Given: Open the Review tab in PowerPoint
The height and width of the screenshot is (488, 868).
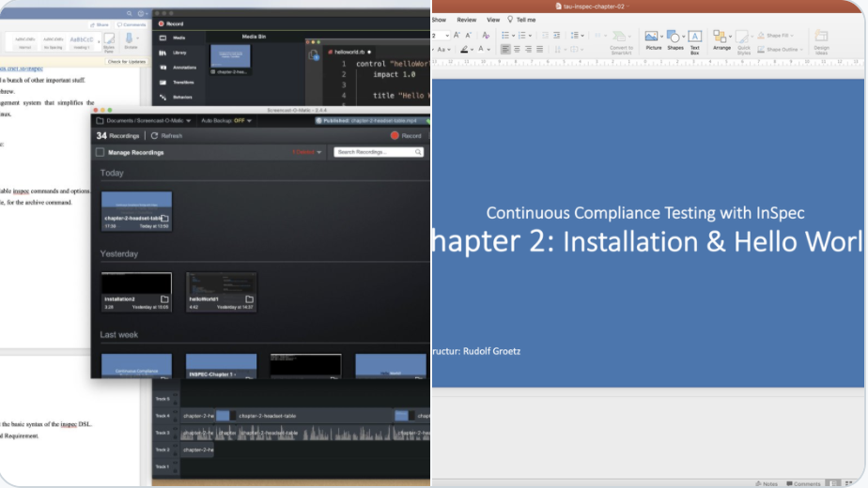Looking at the screenshot, I should 466,20.
